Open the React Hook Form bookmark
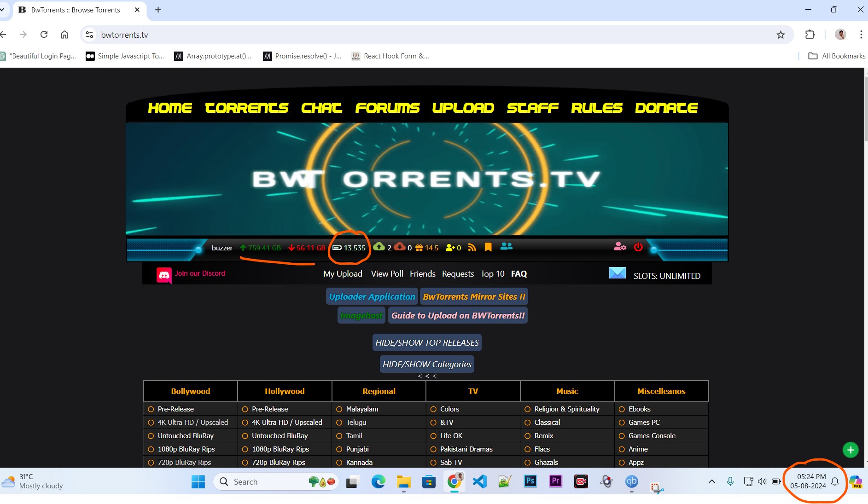868x504 pixels. pyautogui.click(x=390, y=56)
